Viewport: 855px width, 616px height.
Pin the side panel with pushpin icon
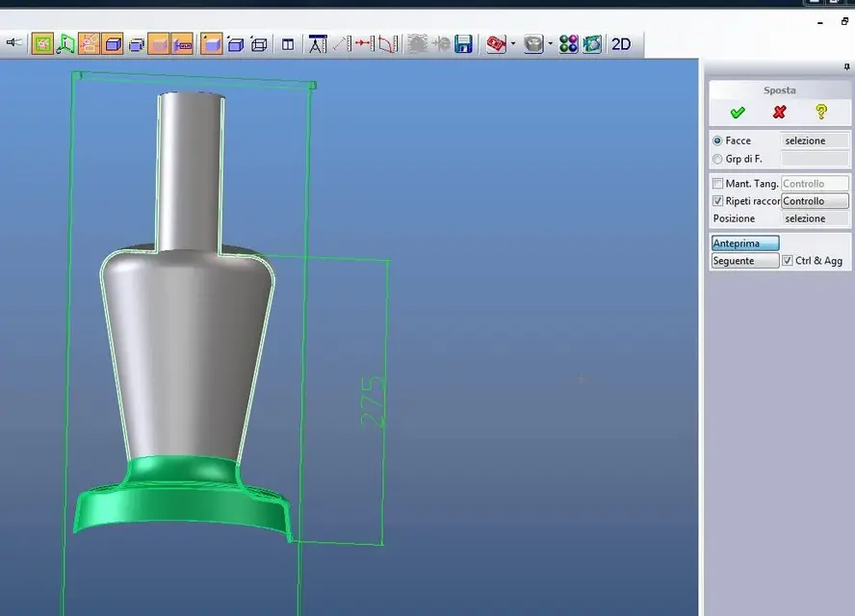coord(846,66)
